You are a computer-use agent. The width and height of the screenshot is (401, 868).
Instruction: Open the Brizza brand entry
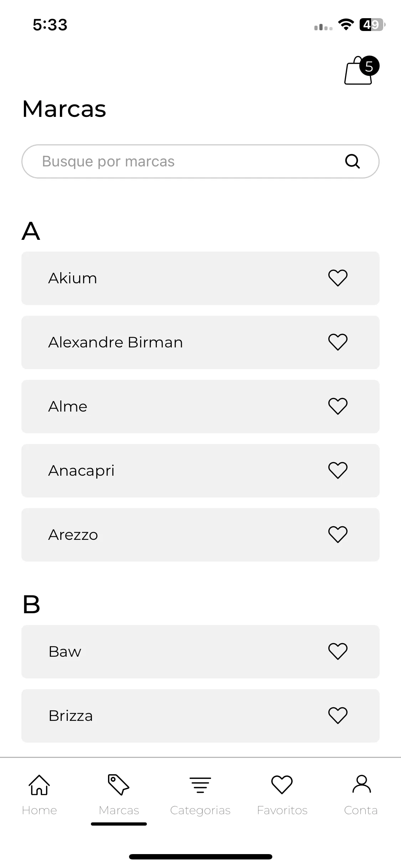tap(200, 716)
